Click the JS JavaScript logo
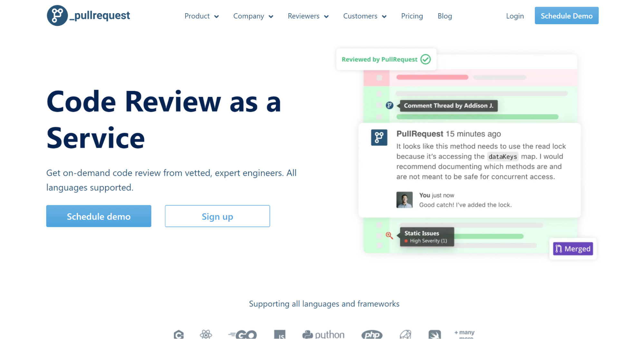The image size is (644, 339). point(280,334)
